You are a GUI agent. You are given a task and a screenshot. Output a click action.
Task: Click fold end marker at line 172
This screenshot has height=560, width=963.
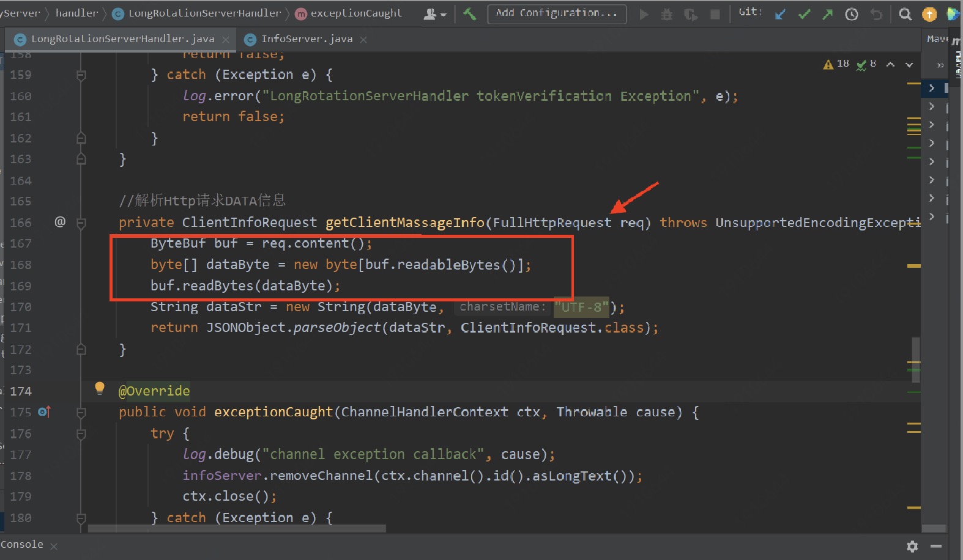point(81,350)
